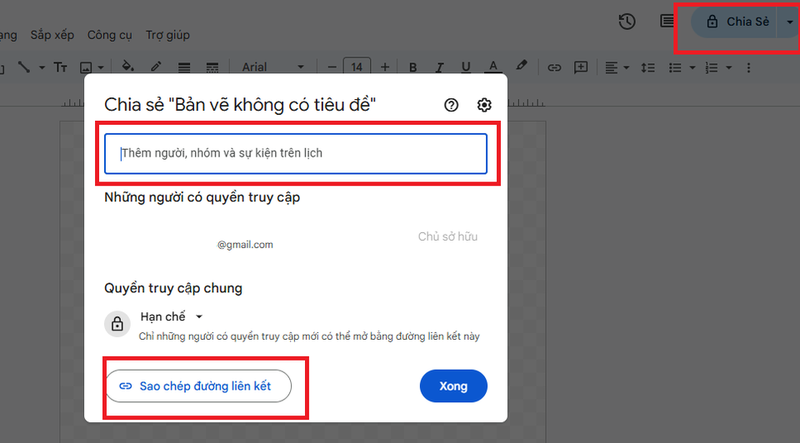
Task: Expand the line type dropdown arrow
Action: point(42,67)
